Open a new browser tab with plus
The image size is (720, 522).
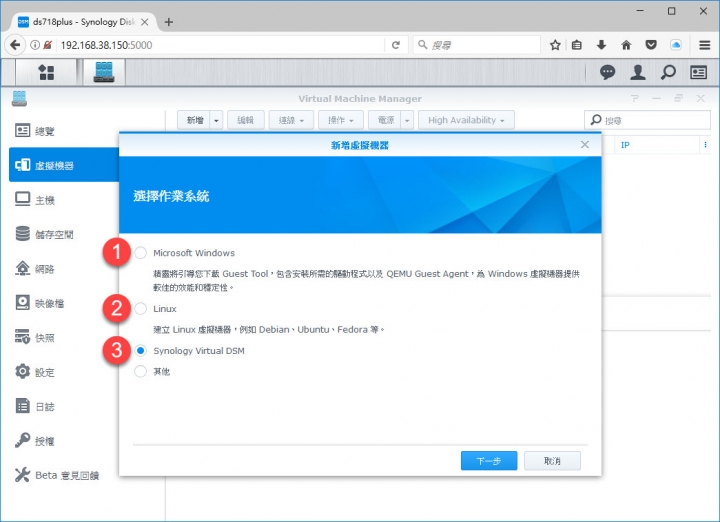coord(169,22)
